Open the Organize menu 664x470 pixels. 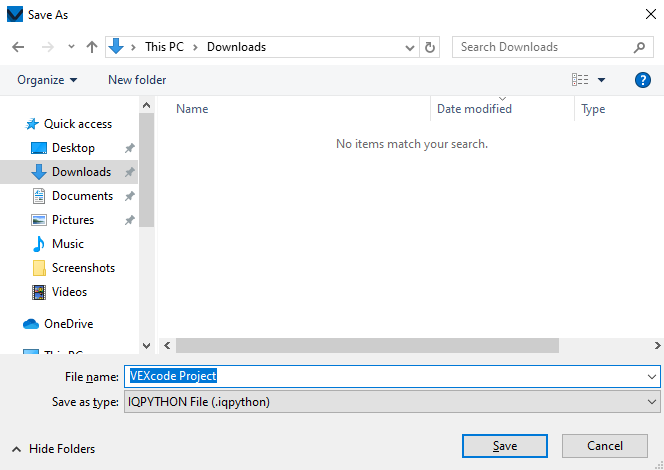coord(47,80)
